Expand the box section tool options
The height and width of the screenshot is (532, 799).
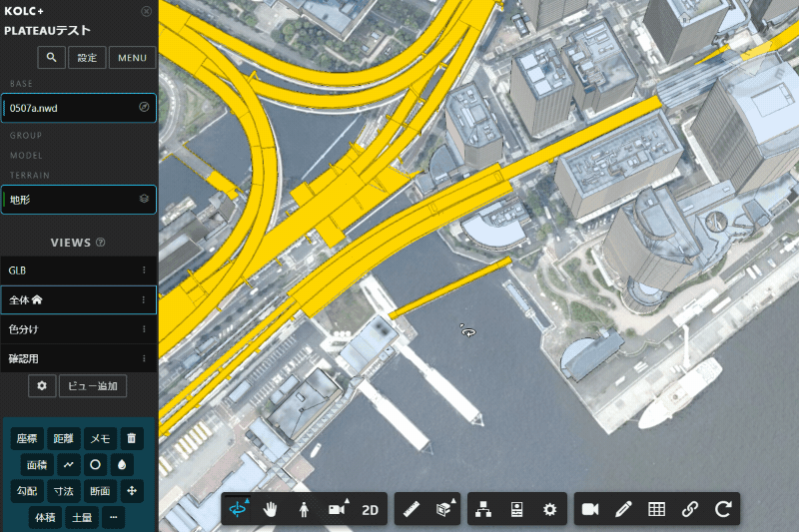coord(443,509)
